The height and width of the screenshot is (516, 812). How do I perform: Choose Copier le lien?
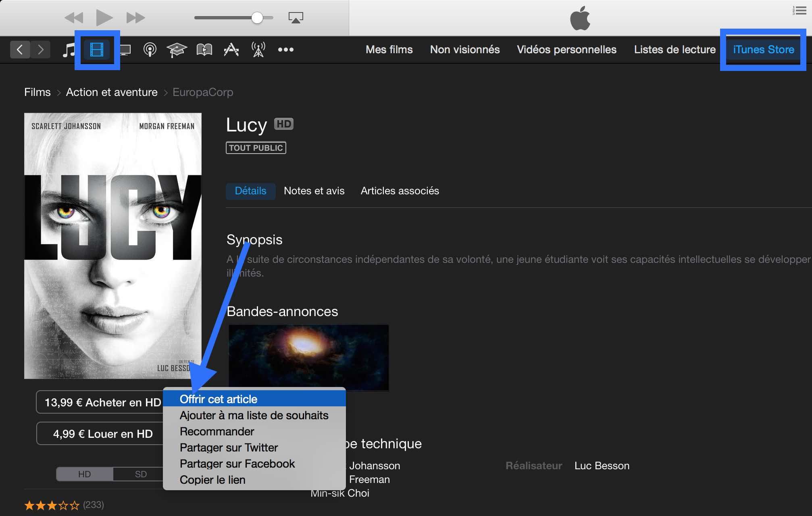coord(254,480)
